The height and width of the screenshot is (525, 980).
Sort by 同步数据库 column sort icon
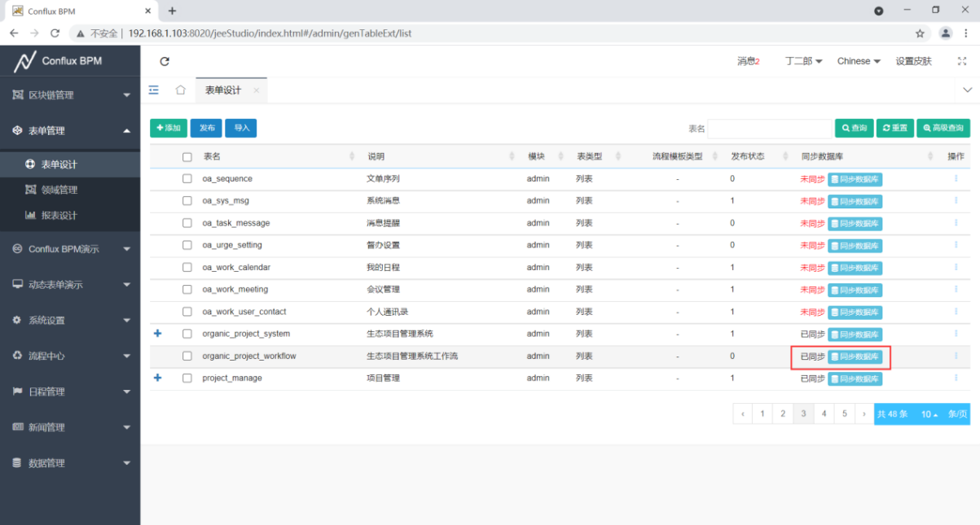(x=930, y=156)
